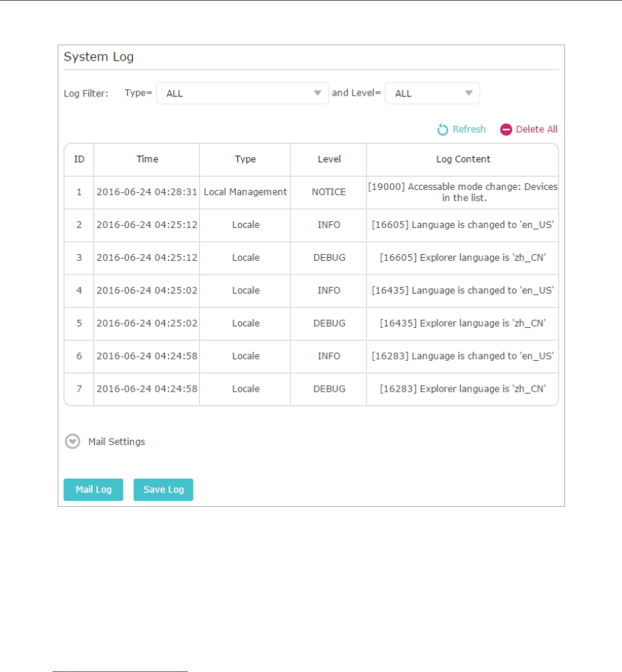Click the Locale type cell in row 7
622x672 pixels.
pos(246,389)
